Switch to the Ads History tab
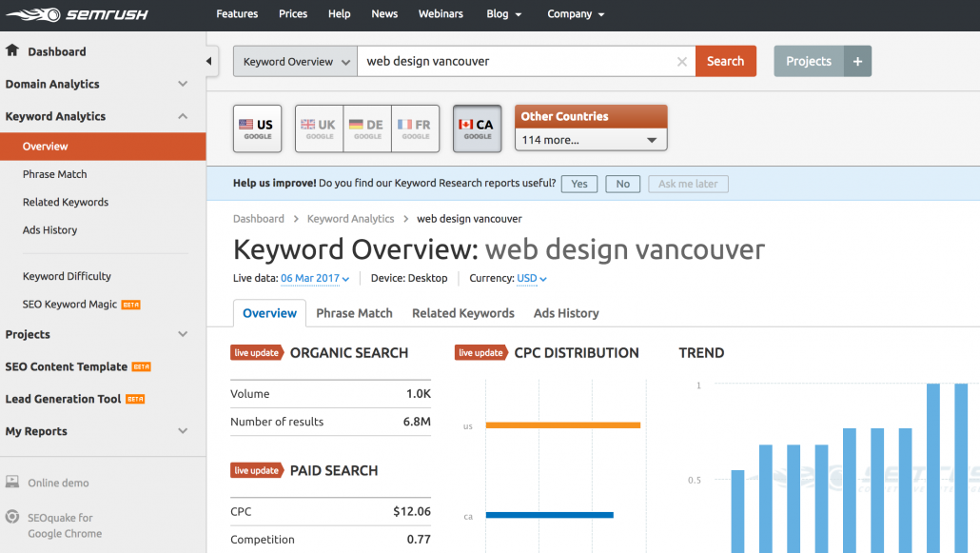This screenshot has width=980, height=553. pos(566,313)
